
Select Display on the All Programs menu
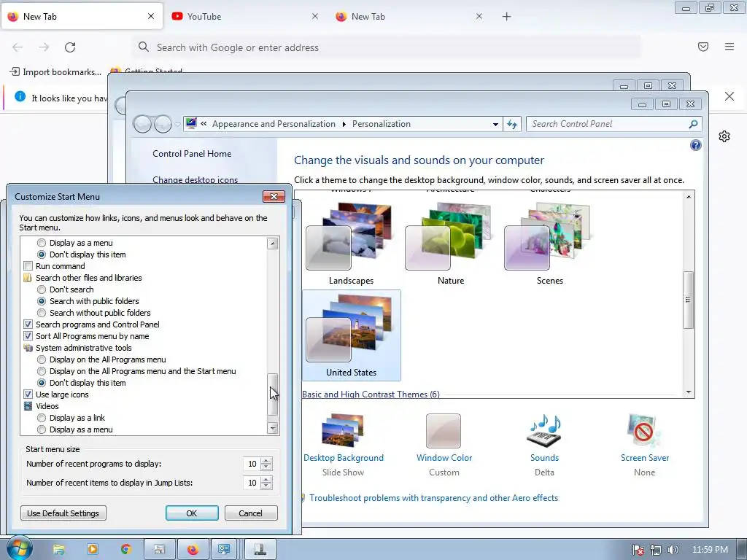point(42,359)
